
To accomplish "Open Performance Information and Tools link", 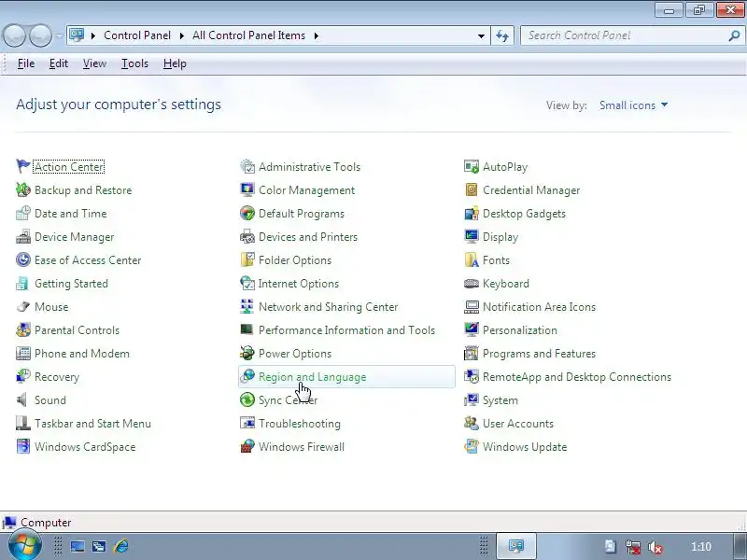I will point(346,330).
